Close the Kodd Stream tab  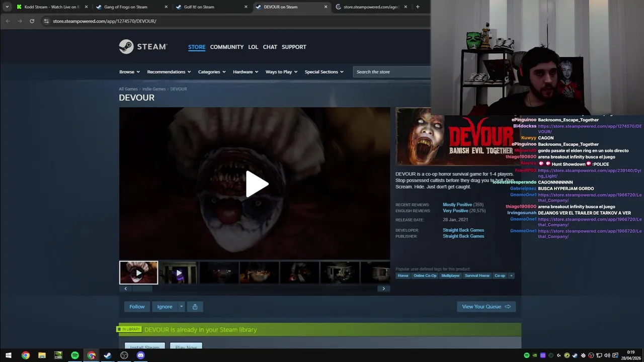coord(86,7)
